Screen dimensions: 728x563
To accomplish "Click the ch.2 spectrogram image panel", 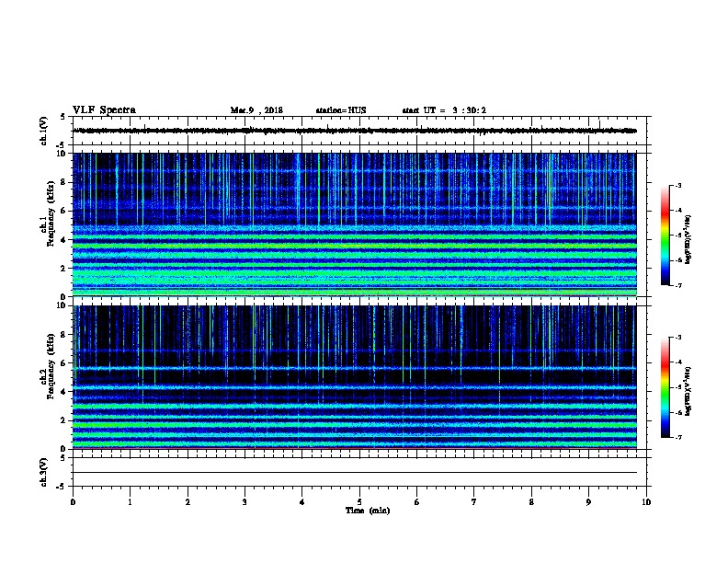I will (x=355, y=377).
